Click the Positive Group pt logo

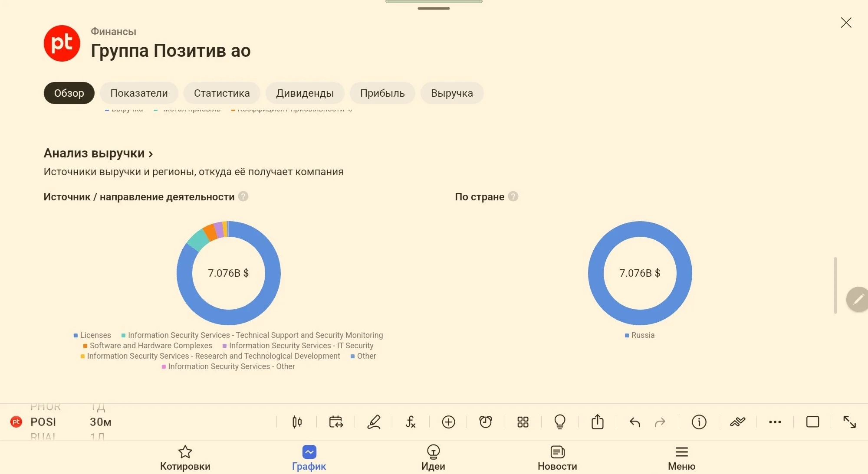point(62,43)
